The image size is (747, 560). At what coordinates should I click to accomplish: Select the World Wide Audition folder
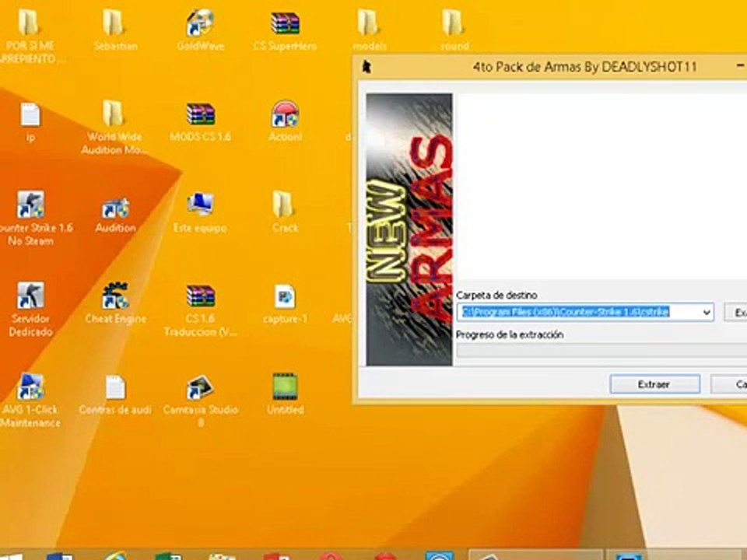tap(114, 128)
